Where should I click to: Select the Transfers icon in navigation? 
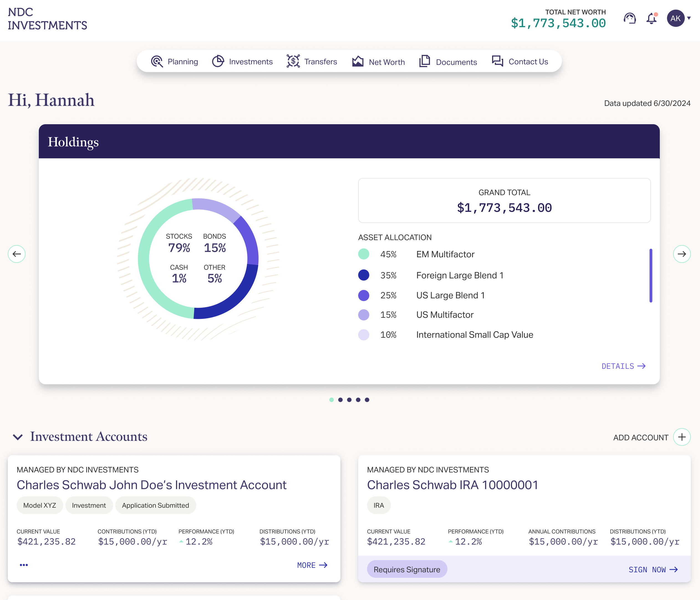[x=292, y=61]
